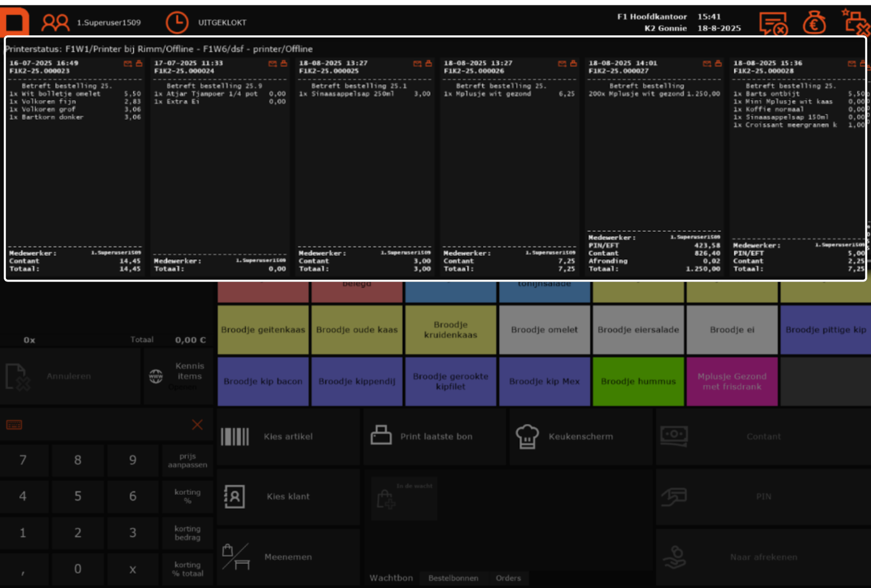Open the on-screen keyboard icon
This screenshot has width=871, height=588.
14,425
